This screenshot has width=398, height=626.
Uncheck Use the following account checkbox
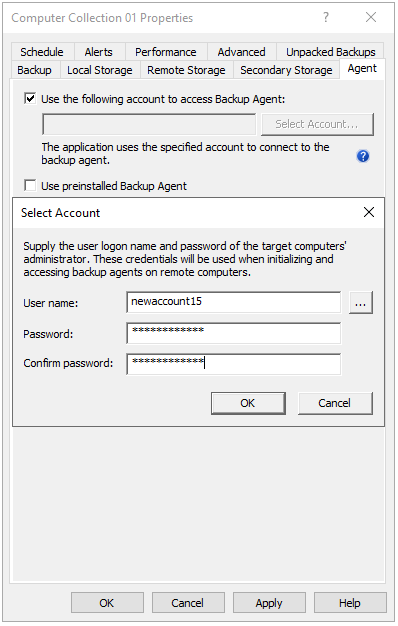point(30,98)
